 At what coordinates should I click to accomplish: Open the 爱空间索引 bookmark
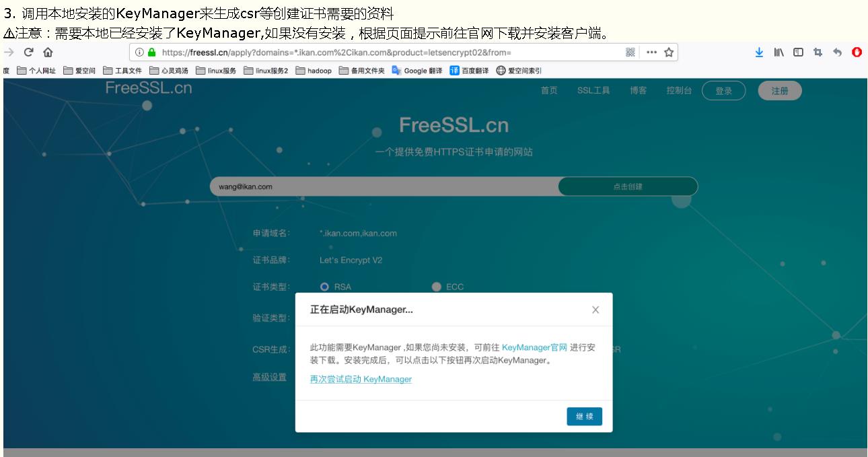519,71
